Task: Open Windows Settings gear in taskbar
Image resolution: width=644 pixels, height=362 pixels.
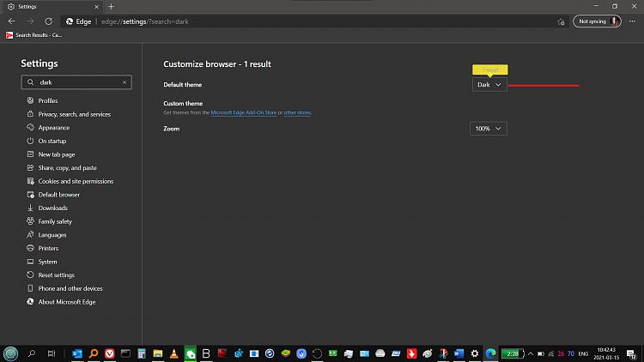Action: click(475, 353)
